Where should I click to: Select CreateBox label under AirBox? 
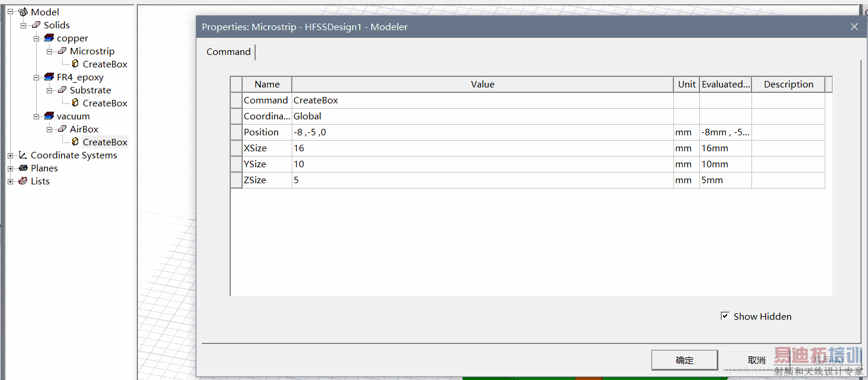pyautogui.click(x=105, y=142)
